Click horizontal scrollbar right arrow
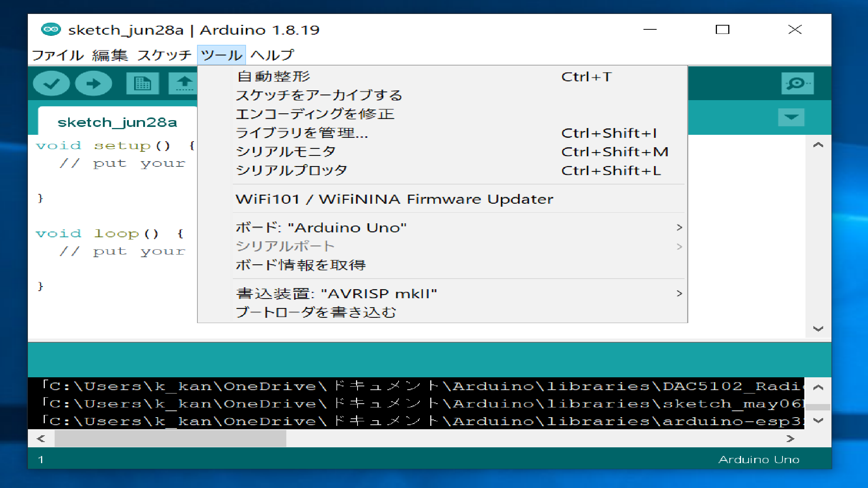The image size is (868, 488). (x=790, y=439)
